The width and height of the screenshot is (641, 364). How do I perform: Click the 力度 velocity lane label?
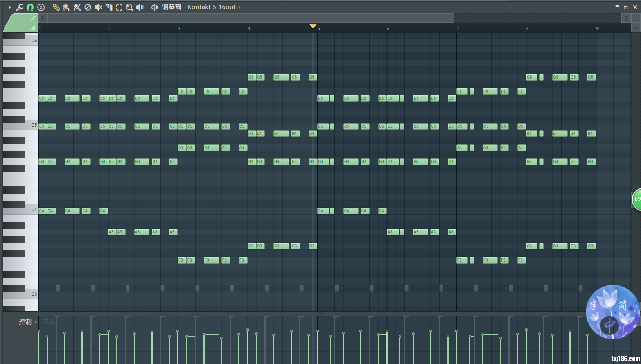click(x=48, y=321)
